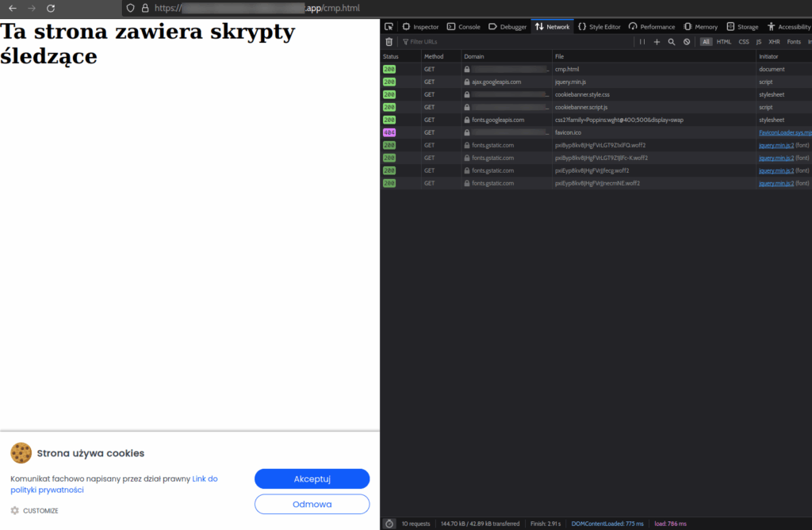Open jquery.min.js:2 initiator link in pxiByp8kv8JHgFVrLGT9Z1xlFQ.woff2 row
The width and height of the screenshot is (812, 530).
coord(776,146)
